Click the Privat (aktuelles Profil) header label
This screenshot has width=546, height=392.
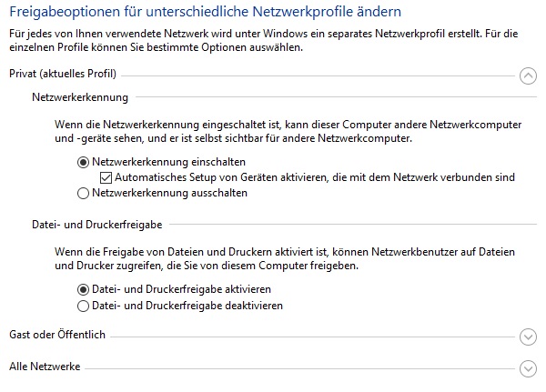[62, 74]
